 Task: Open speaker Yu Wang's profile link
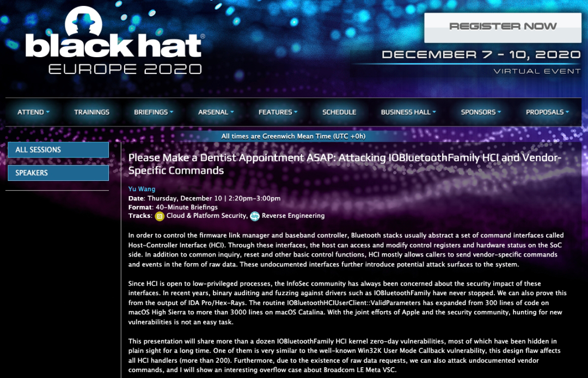(x=142, y=189)
